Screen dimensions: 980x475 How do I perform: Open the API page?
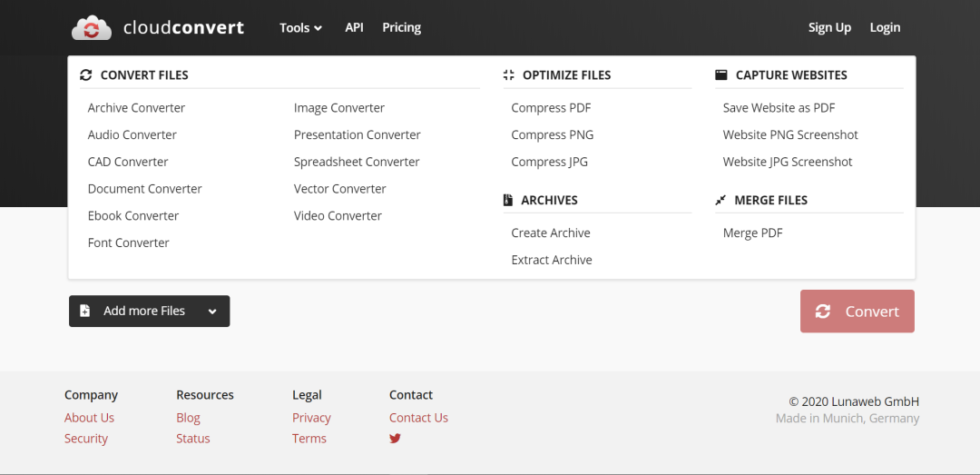click(355, 27)
